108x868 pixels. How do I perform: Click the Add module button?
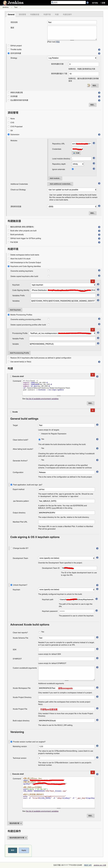pos(55,178)
